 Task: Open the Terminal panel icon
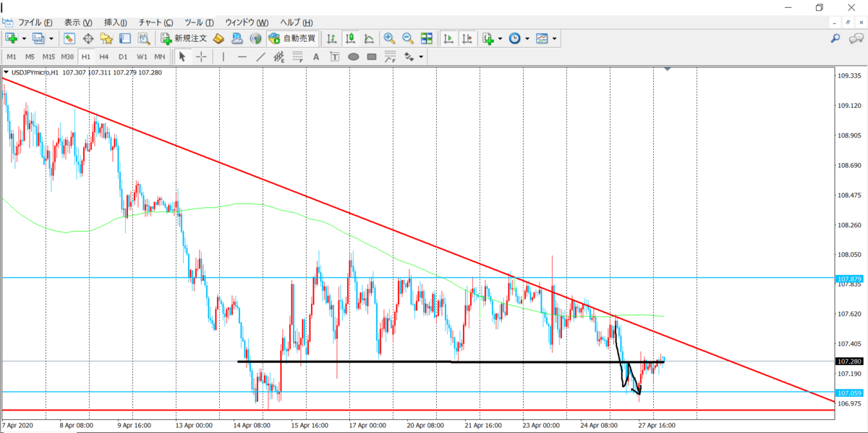124,38
